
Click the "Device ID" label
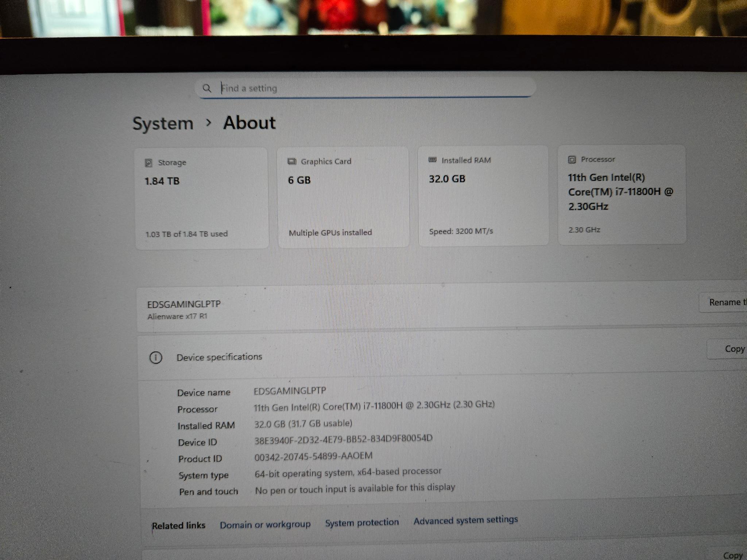pos(197,443)
